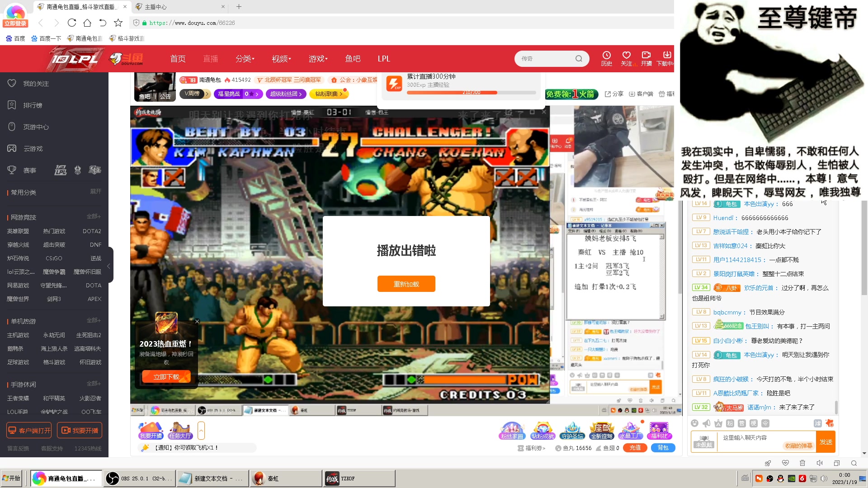Open 守护圣坛 icon below the player
Image resolution: width=868 pixels, height=488 pixels.
click(572, 431)
